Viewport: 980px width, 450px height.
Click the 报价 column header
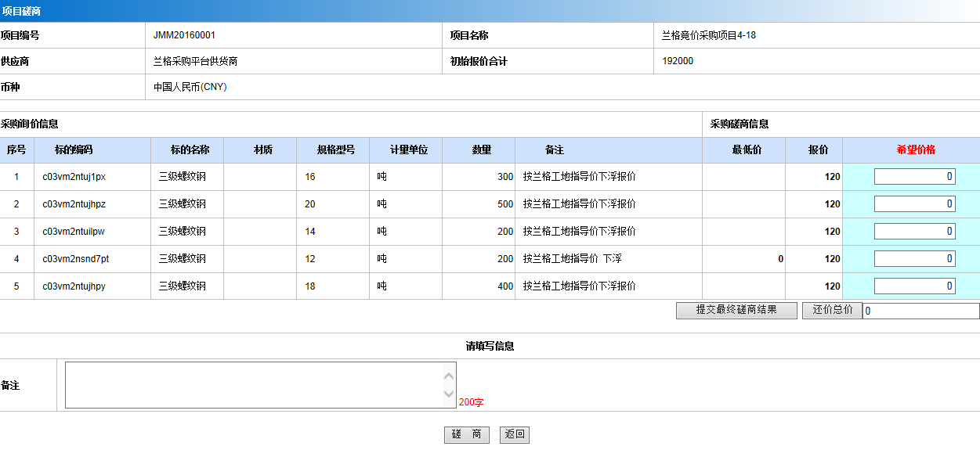818,150
